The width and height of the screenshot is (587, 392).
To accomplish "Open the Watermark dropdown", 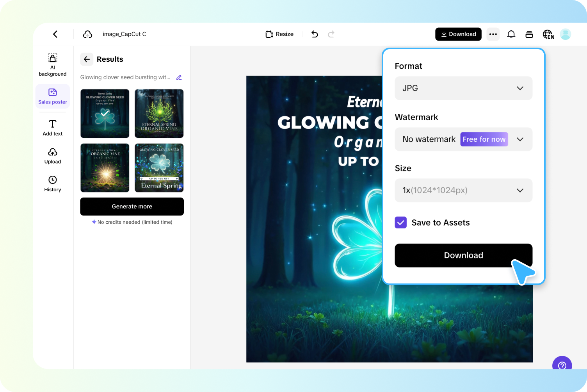I will (x=520, y=139).
